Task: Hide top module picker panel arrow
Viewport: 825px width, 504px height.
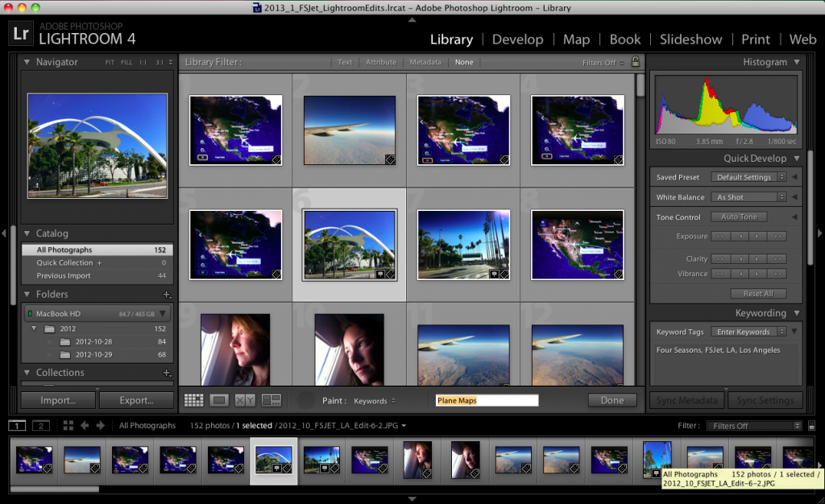Action: [x=412, y=20]
